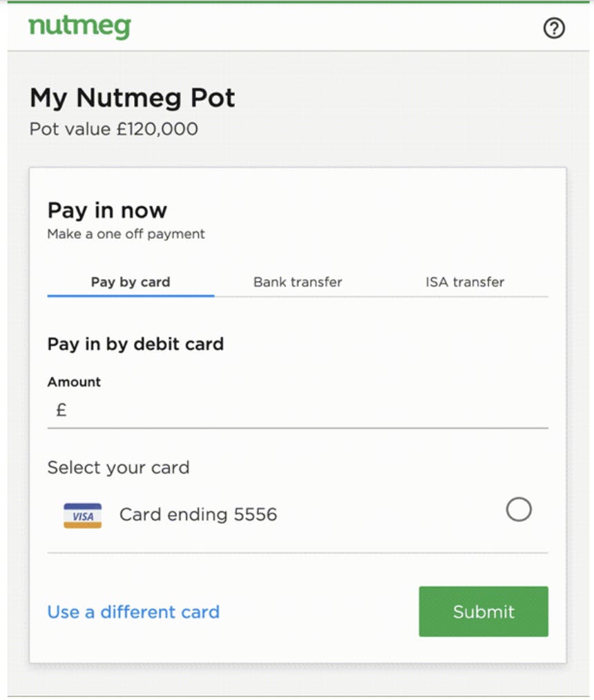Click the Select your card label

118,468
